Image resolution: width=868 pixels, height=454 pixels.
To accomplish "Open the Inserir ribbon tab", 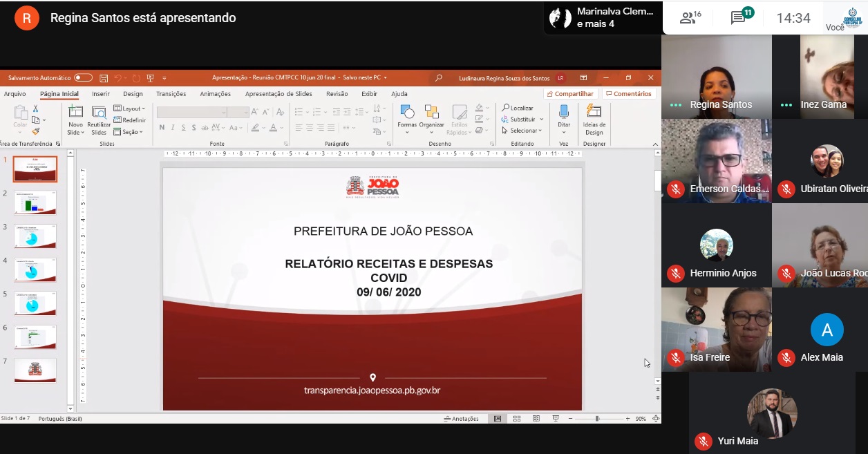I will coord(101,94).
